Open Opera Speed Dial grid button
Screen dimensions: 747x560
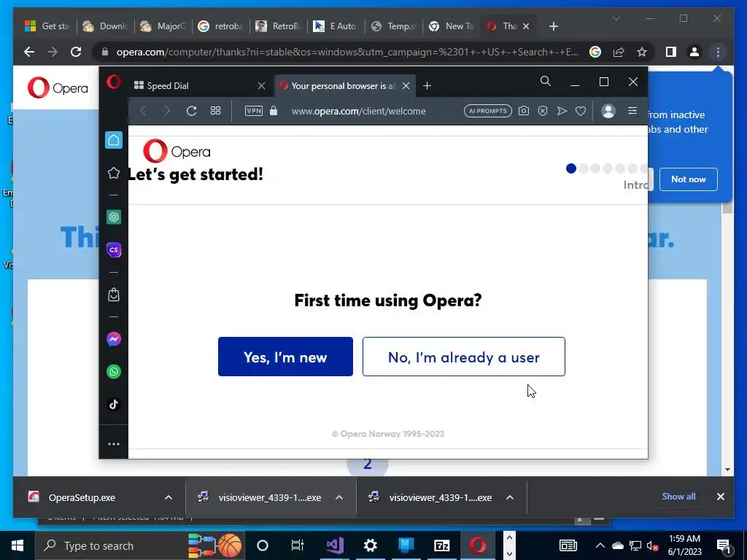215,111
